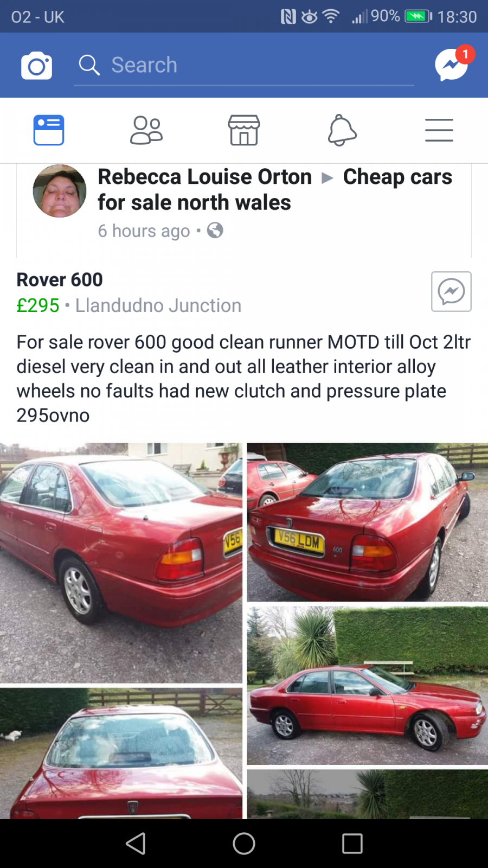488x868 pixels.
Task: Switch to the News Feed tab
Action: pos(49,130)
